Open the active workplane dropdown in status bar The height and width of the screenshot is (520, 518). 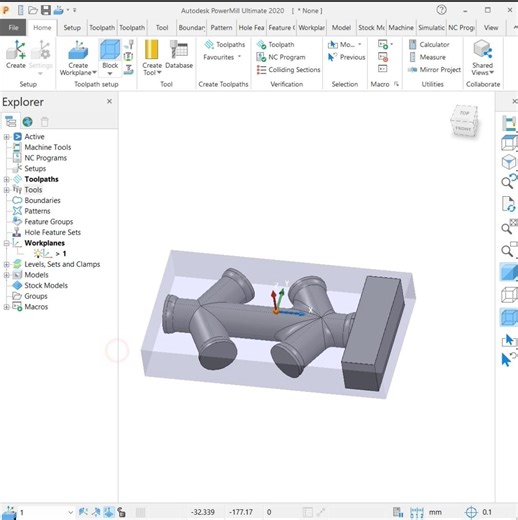tap(70, 512)
